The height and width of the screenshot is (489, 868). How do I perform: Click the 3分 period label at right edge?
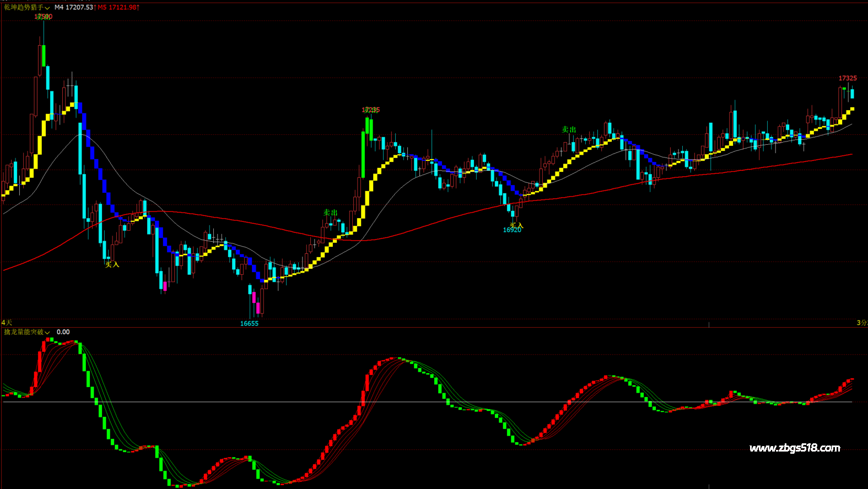pyautogui.click(x=861, y=323)
